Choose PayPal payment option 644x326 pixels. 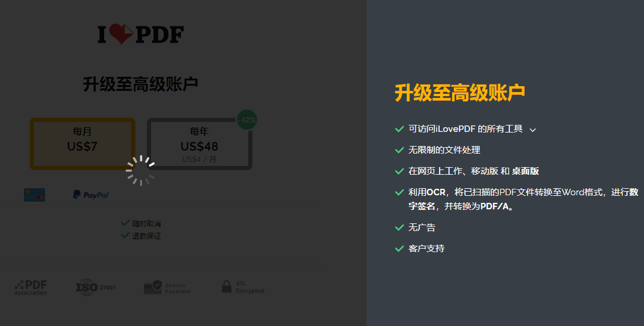(x=91, y=195)
